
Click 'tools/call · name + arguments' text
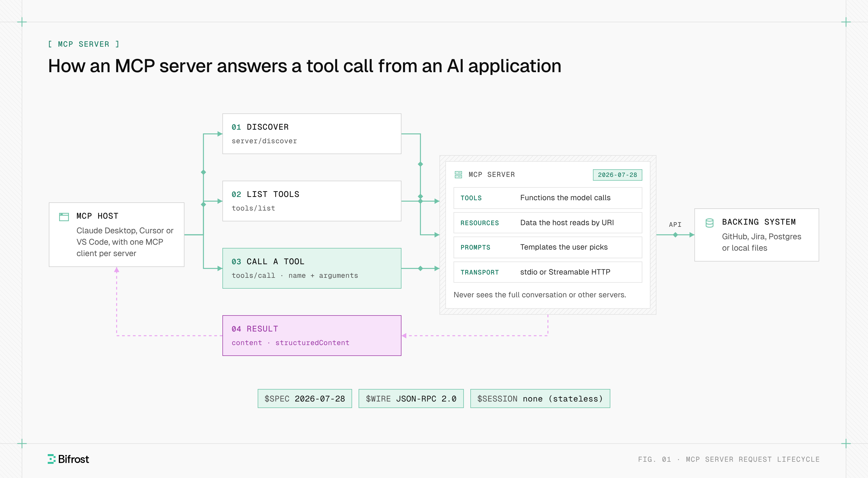point(295,275)
